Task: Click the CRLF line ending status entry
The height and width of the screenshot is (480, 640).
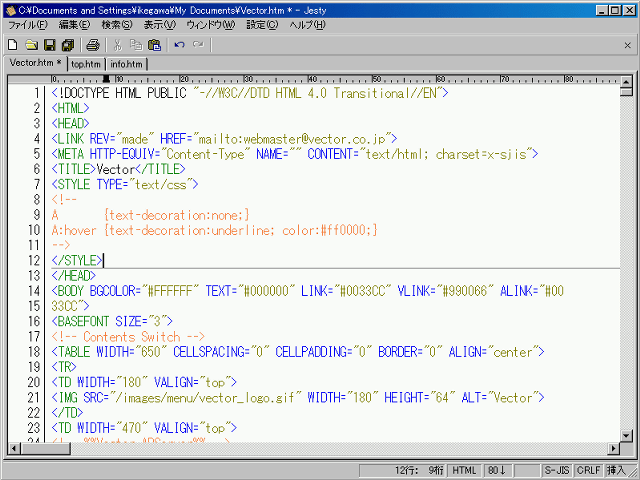Action: [589, 471]
